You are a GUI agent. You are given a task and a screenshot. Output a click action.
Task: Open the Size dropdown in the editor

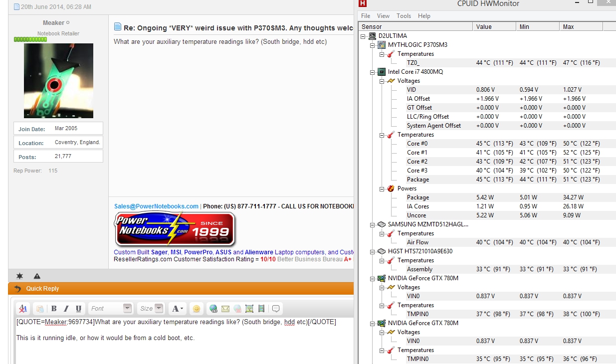click(x=151, y=309)
